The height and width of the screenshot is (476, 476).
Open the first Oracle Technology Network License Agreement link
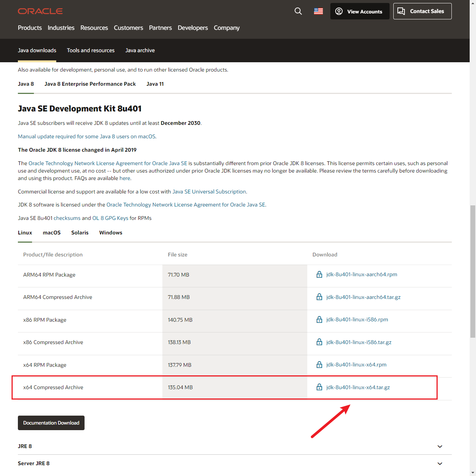click(x=108, y=163)
